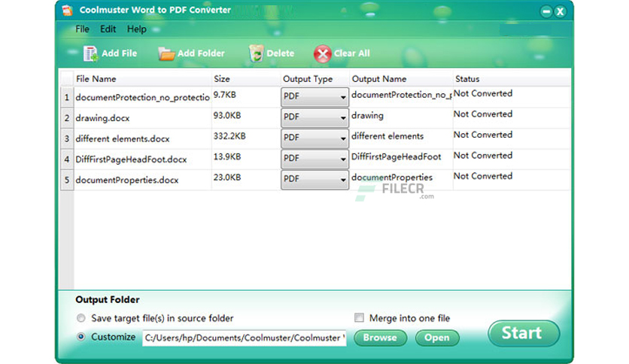Open Output Type dropdown for documentProperties.docx

point(314,179)
